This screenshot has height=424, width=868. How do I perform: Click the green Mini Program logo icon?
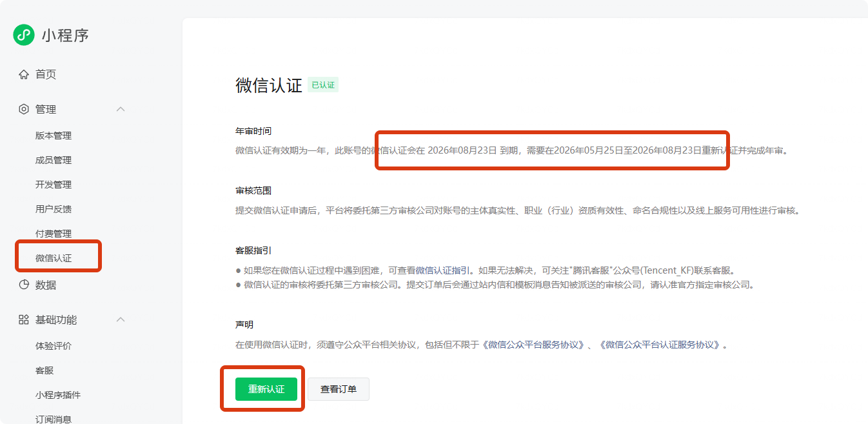pyautogui.click(x=24, y=35)
